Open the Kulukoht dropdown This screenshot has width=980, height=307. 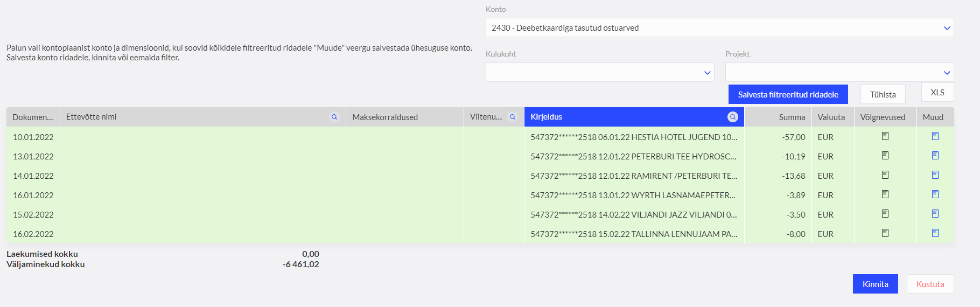pos(600,72)
